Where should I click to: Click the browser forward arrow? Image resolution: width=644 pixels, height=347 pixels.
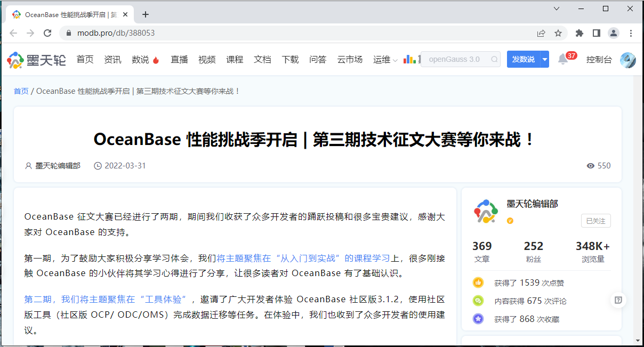point(30,33)
